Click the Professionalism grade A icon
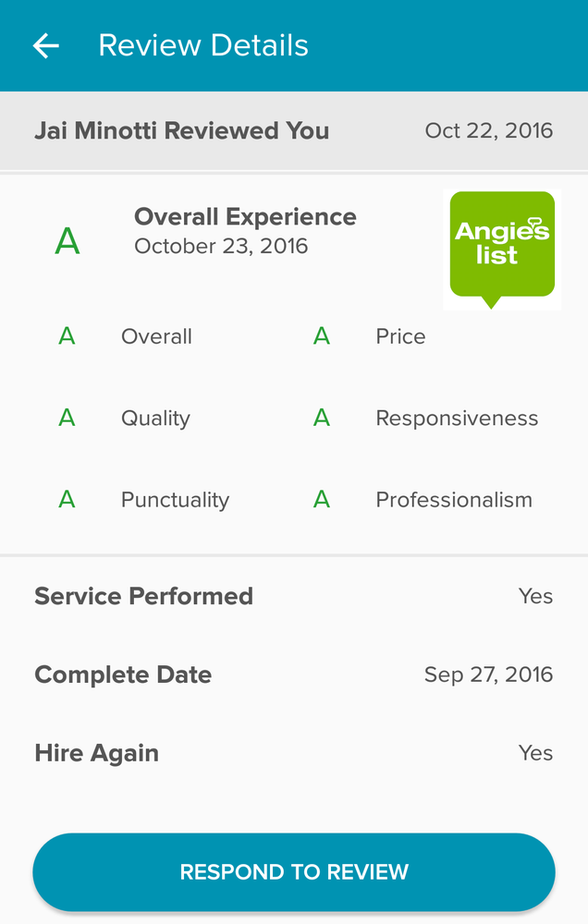 tap(321, 500)
